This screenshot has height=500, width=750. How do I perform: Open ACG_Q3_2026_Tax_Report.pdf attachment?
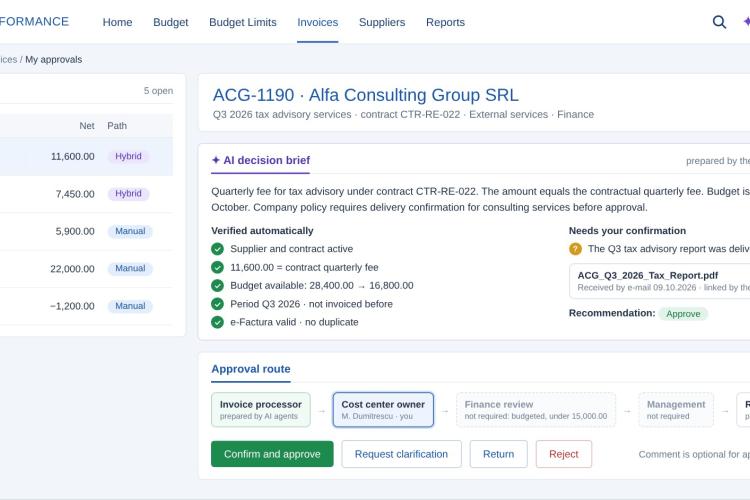tap(660, 281)
